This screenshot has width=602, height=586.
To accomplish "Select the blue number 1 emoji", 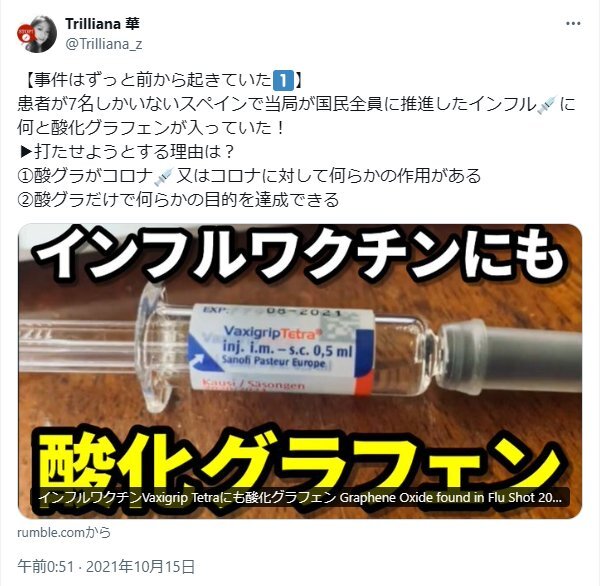I will (283, 80).
